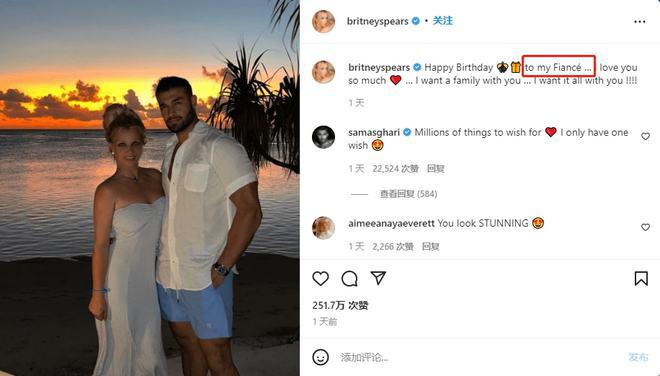Screen dimensions: 660x376
Task: Expand 查看回复 (584) replies
Action: (x=408, y=194)
